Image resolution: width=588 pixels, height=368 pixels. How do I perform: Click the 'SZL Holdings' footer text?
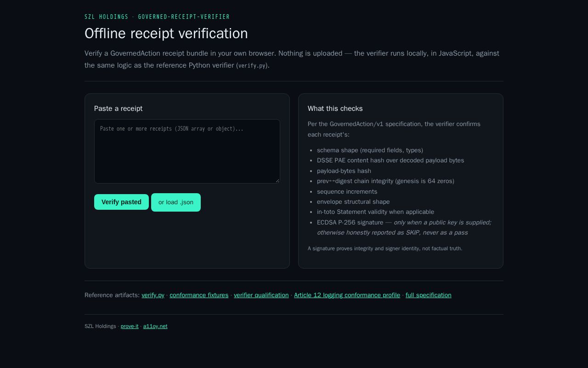[x=100, y=326]
